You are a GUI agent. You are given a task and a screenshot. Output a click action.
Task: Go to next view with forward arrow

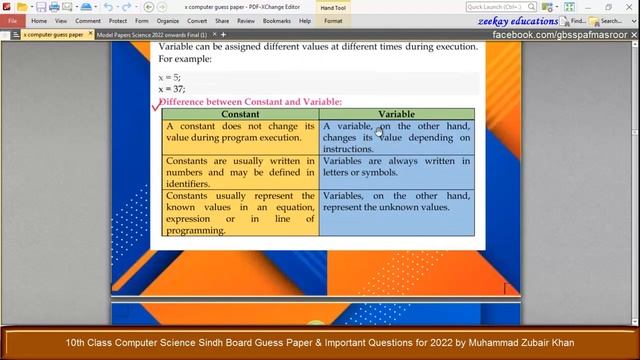[x=162, y=7]
